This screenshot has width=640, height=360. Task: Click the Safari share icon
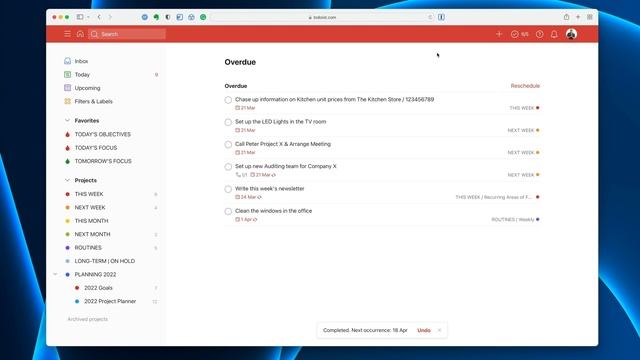point(566,17)
